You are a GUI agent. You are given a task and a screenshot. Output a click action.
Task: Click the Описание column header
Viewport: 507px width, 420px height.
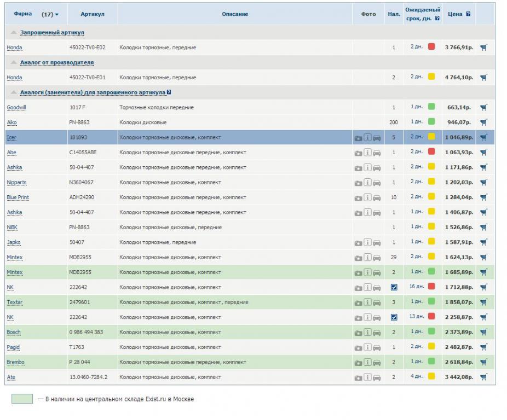(x=235, y=14)
